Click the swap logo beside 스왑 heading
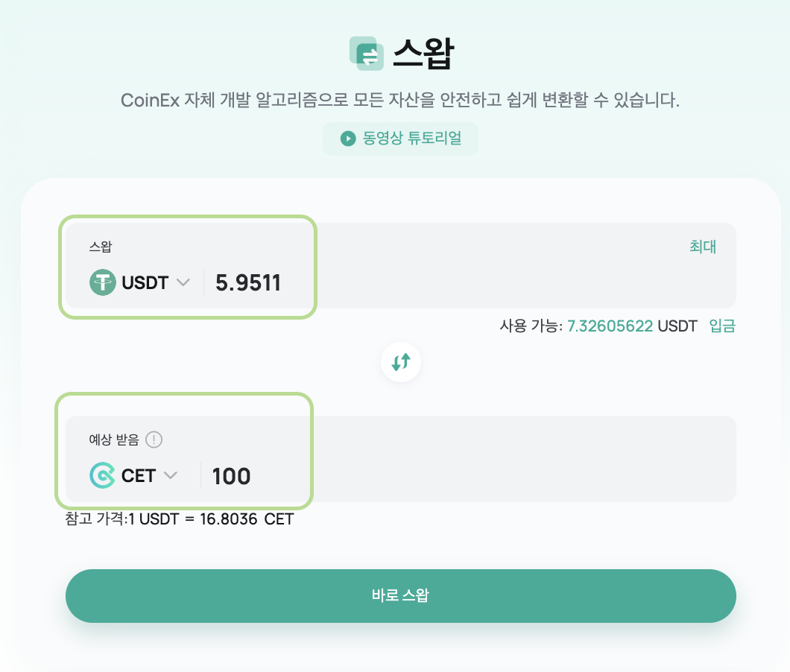 click(x=367, y=54)
